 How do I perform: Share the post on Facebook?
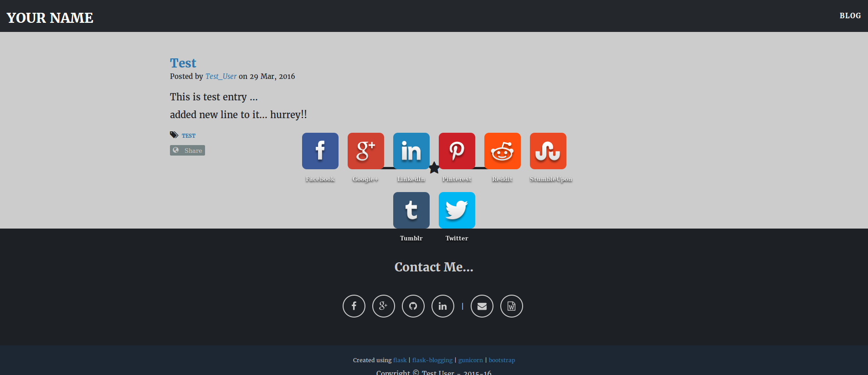tap(320, 151)
